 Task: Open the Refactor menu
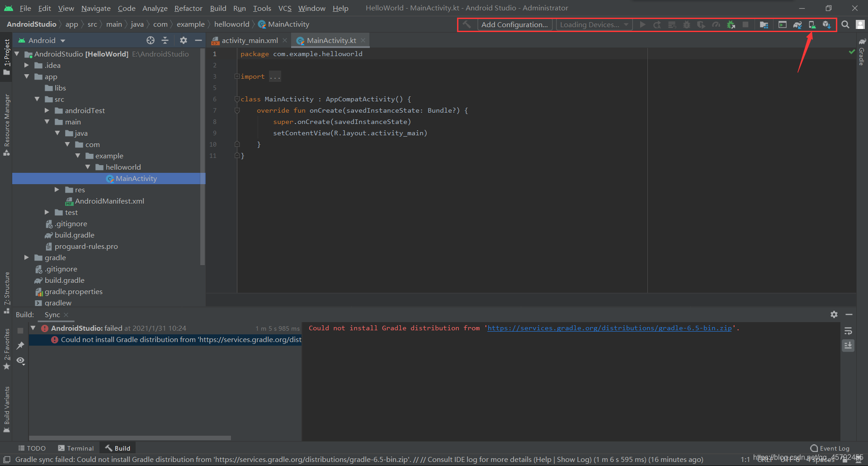tap(188, 8)
